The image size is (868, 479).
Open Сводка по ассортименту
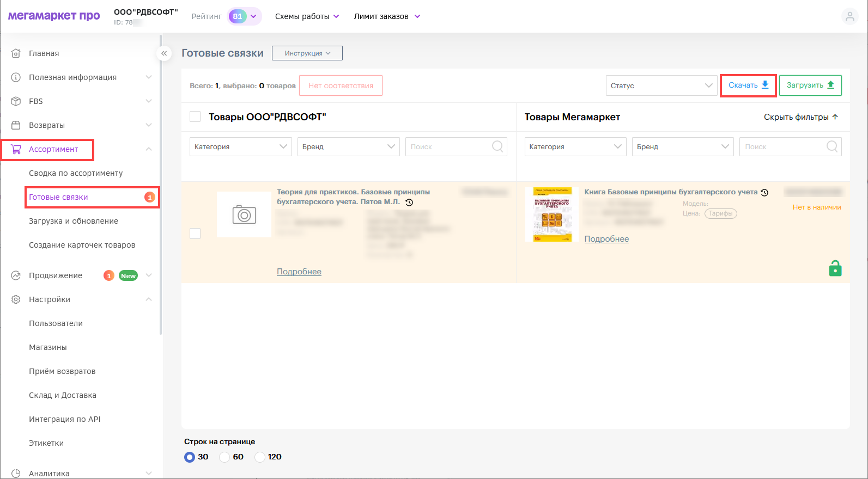click(76, 173)
